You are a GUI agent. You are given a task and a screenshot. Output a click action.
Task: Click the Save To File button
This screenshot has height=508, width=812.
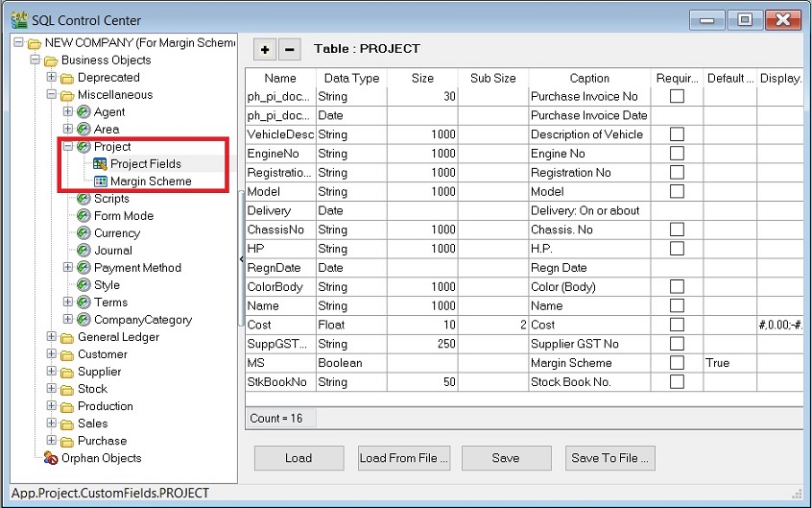tap(610, 458)
